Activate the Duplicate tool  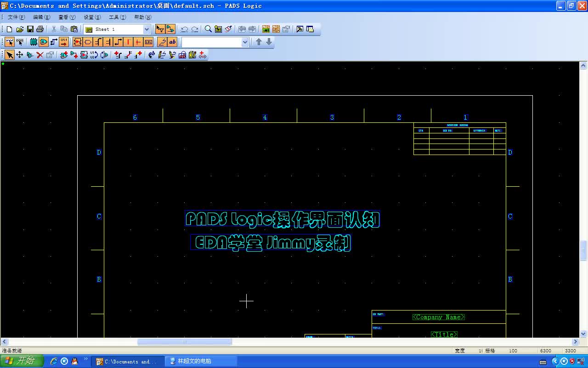(30, 55)
